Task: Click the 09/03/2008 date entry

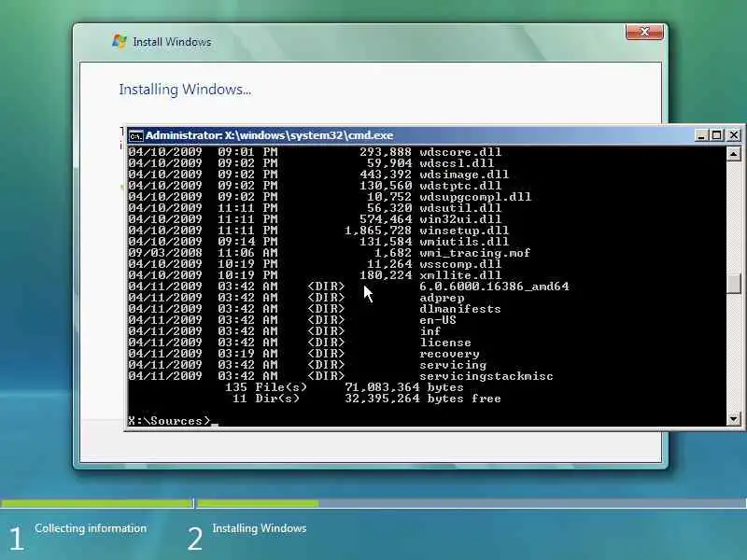Action: tap(165, 253)
